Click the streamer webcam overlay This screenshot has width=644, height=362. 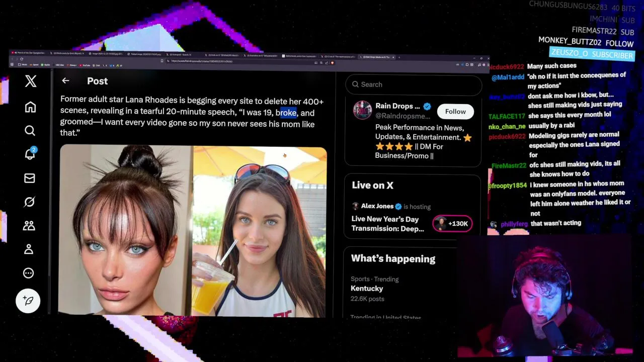(545, 297)
